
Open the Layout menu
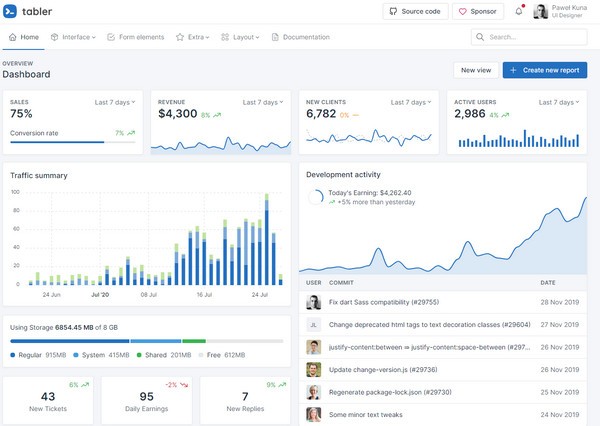240,37
